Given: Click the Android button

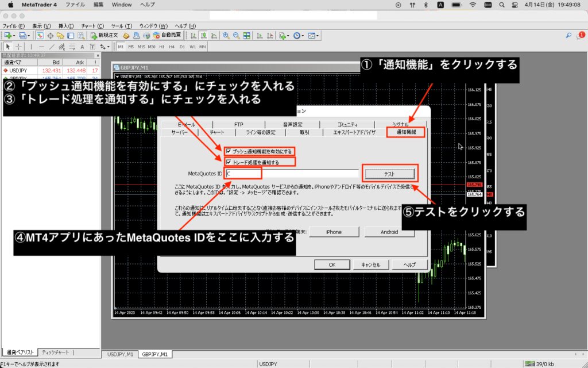Looking at the screenshot, I should tap(389, 232).
